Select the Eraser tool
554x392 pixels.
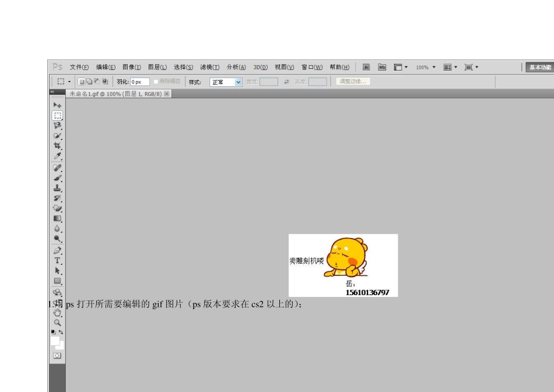pyautogui.click(x=58, y=208)
